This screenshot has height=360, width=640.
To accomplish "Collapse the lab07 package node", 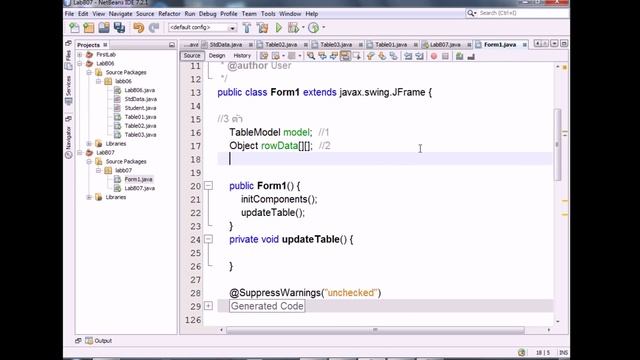I will point(99,170).
